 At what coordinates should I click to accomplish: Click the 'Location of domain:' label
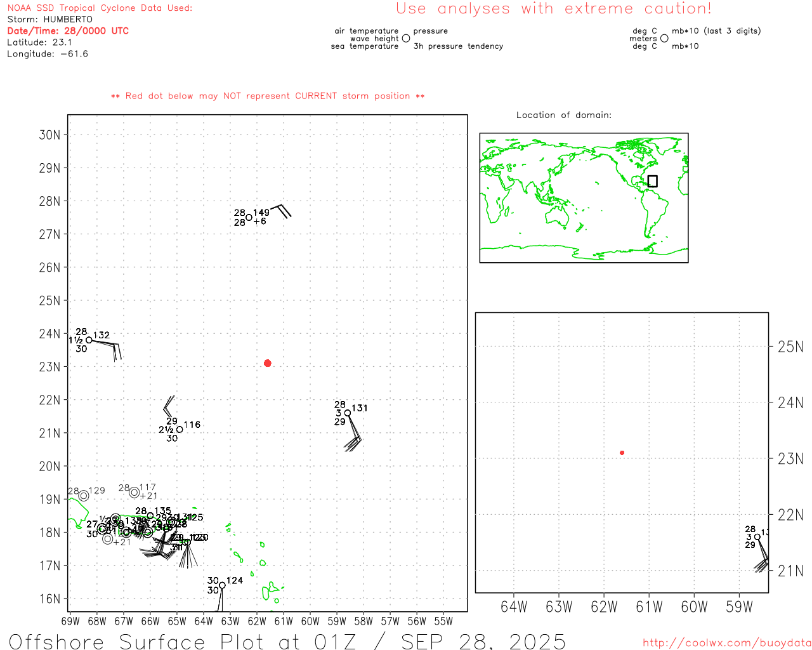(564, 115)
